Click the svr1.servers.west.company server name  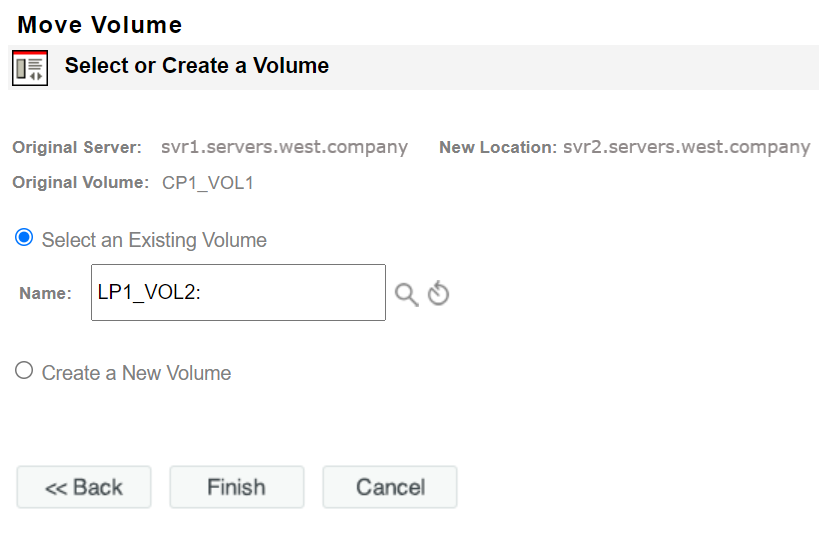pos(284,147)
